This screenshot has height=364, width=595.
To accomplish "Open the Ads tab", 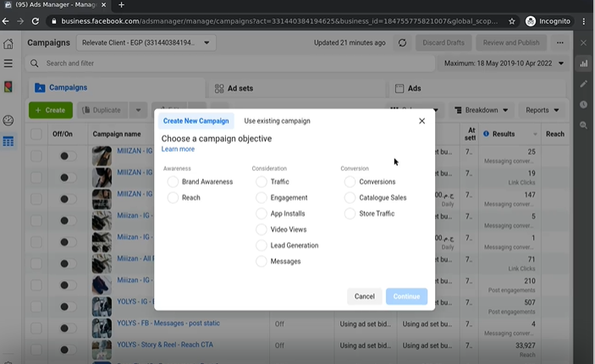I will coord(477,88).
